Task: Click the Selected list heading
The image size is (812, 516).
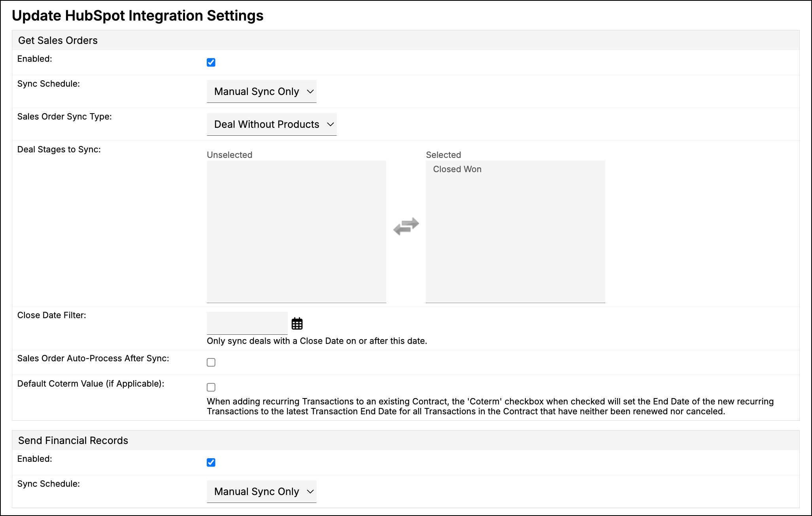Action: [444, 155]
